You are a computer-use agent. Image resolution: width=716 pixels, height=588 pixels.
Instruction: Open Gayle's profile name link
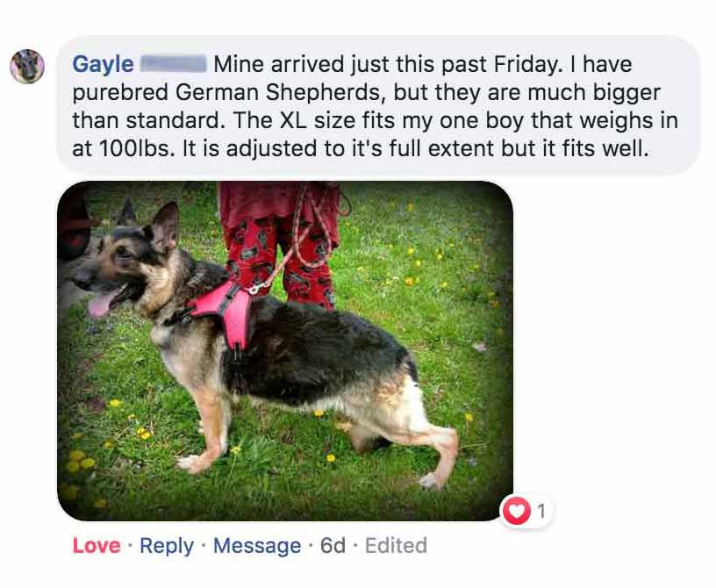(x=103, y=64)
